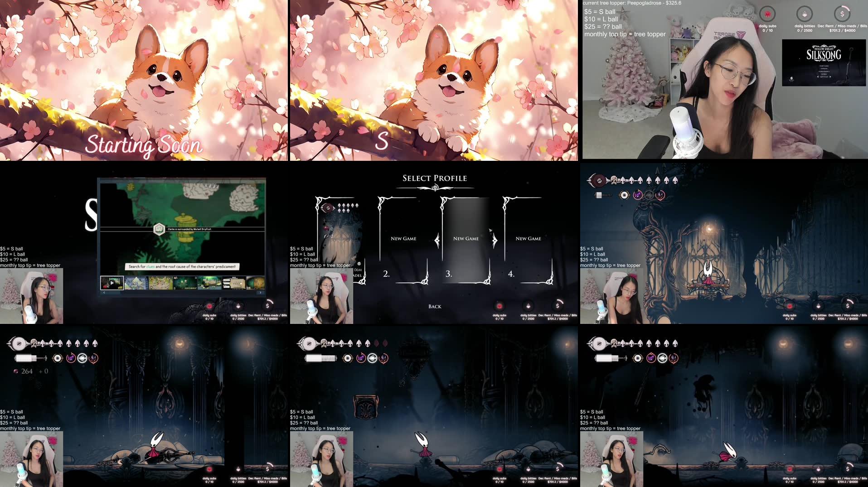Select Start Game on the Silksong menu
This screenshot has height=487, width=868.
(x=824, y=66)
